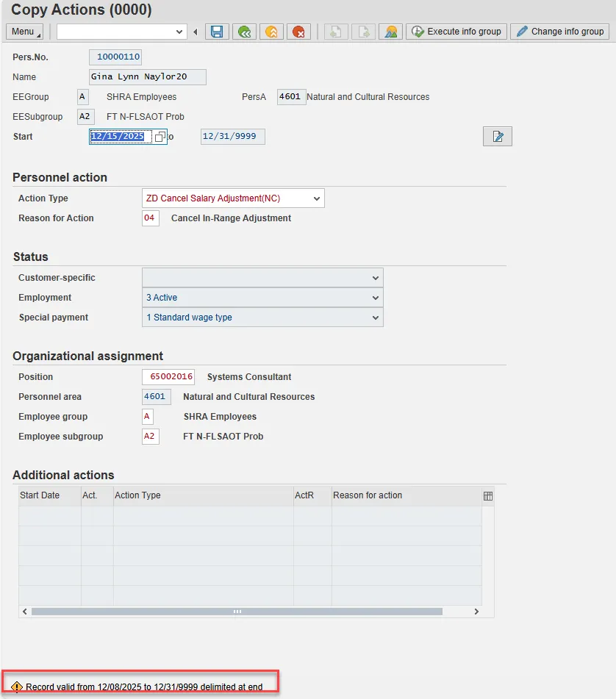Viewport: 616px width, 699px height.
Task: Click the green Back icon
Action: pyautogui.click(x=244, y=32)
